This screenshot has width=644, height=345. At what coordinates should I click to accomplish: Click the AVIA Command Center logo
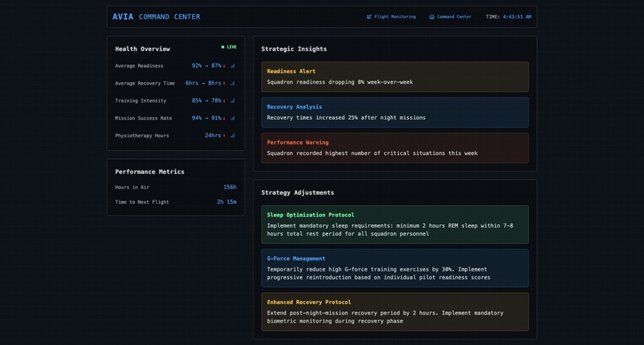(x=157, y=17)
